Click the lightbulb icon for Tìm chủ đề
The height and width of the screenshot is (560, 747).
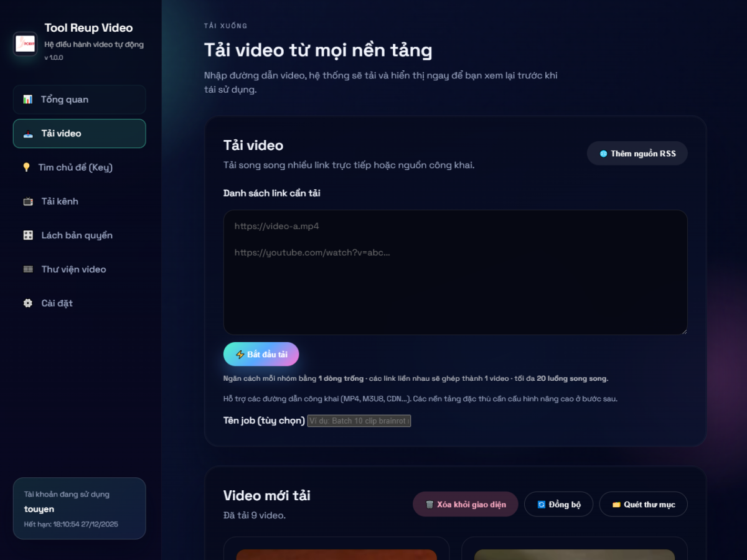(x=26, y=167)
